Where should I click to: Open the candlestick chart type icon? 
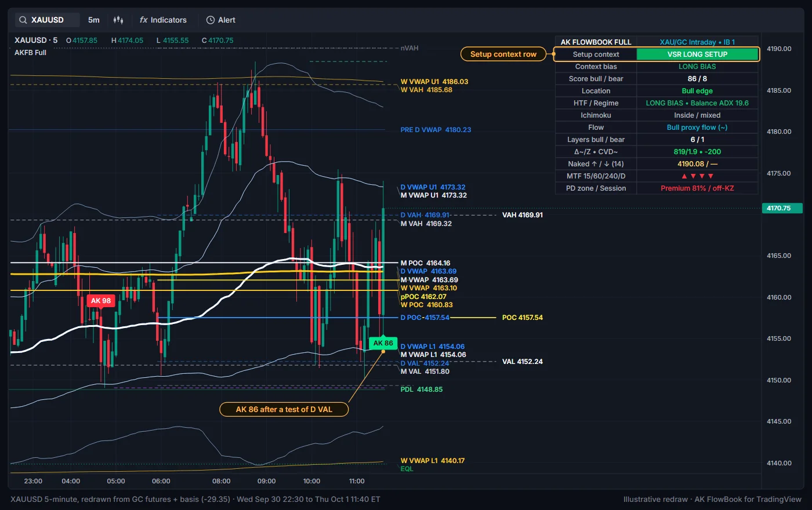(x=118, y=20)
